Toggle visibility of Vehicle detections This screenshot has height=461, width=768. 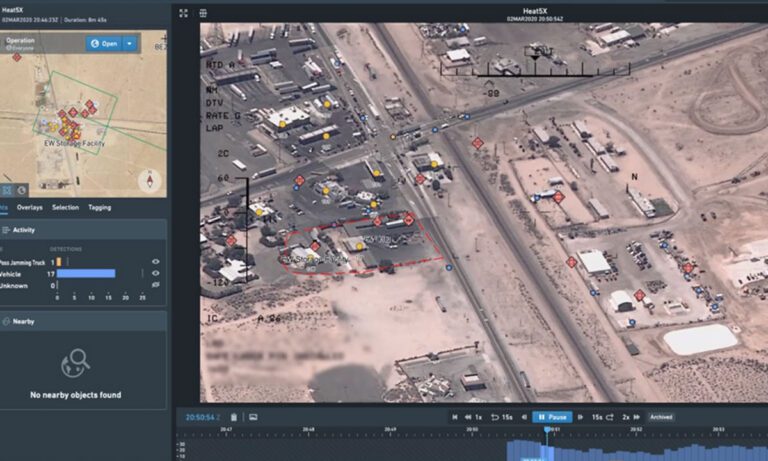point(155,273)
